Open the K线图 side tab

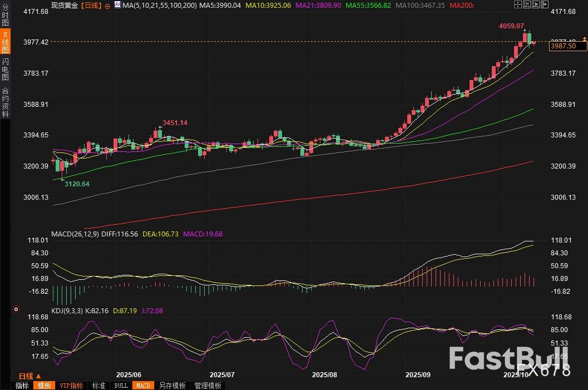point(5,42)
